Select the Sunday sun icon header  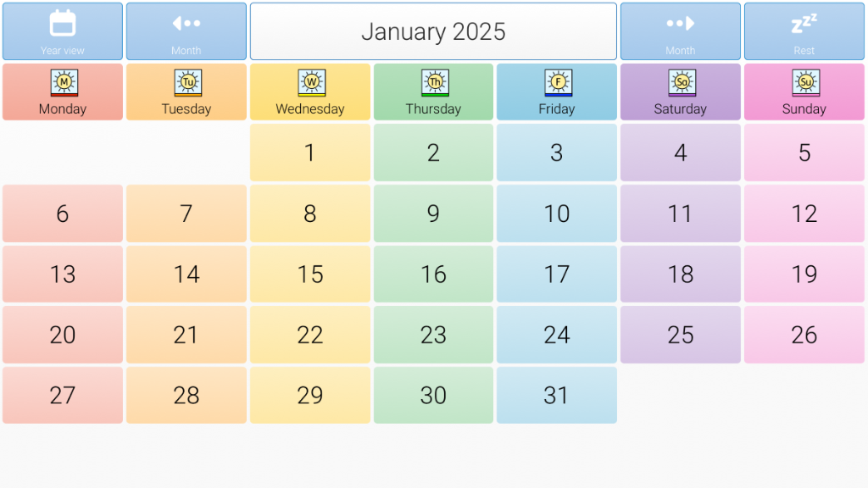(x=805, y=83)
